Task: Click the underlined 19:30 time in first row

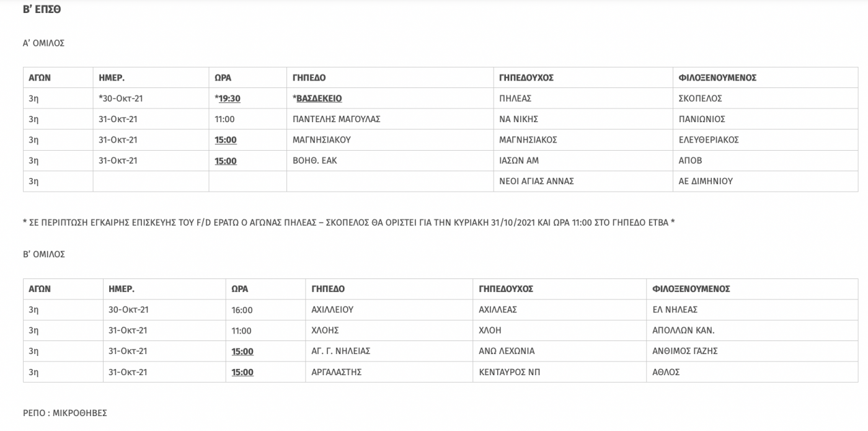Action: point(229,98)
